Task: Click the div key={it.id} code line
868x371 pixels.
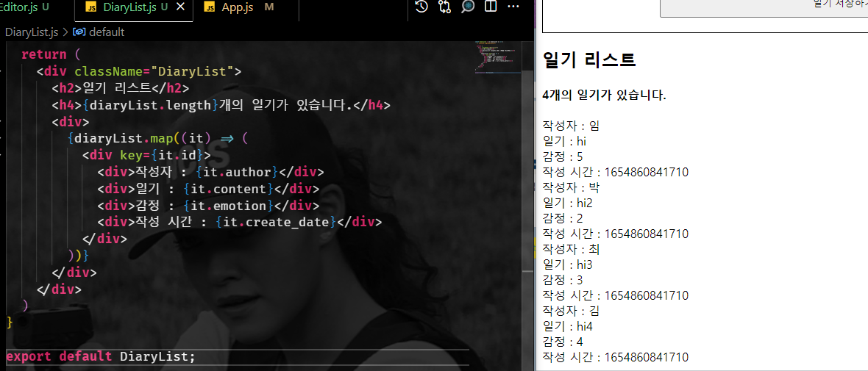Action: (146, 155)
